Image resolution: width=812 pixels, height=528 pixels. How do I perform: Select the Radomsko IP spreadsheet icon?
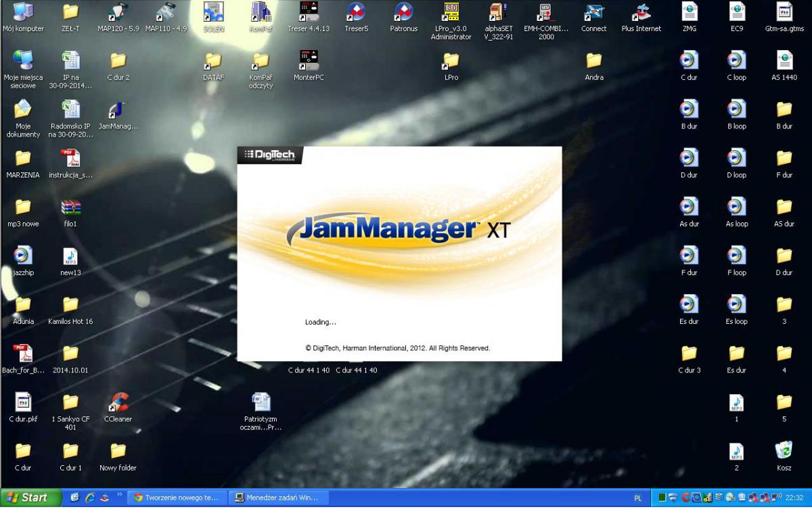click(x=70, y=119)
